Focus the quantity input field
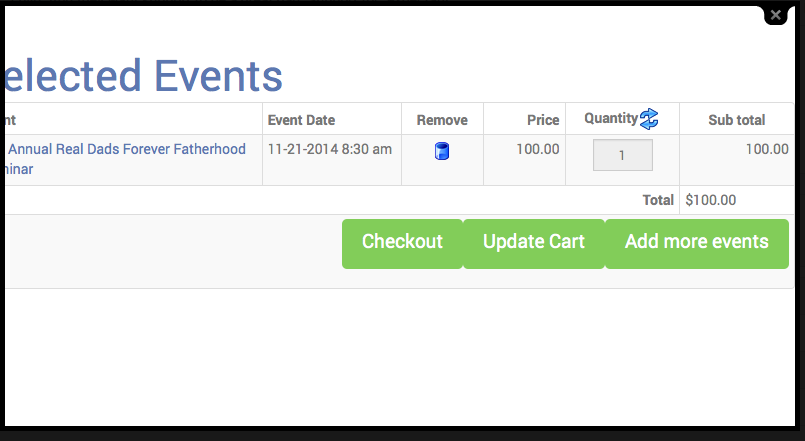The width and height of the screenshot is (805, 441). [622, 155]
